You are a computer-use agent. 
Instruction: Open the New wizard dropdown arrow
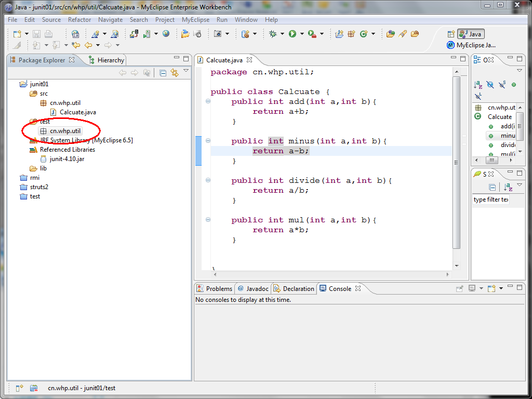tap(26, 34)
